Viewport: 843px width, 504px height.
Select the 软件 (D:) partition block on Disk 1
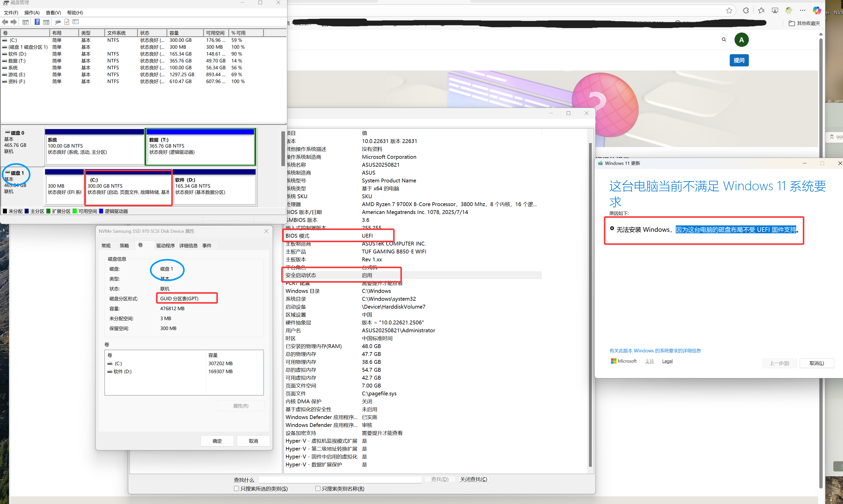coord(214,187)
